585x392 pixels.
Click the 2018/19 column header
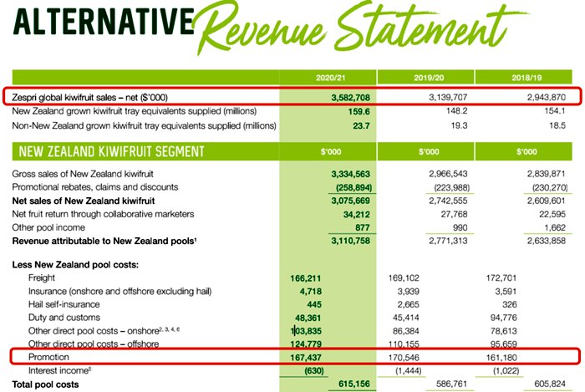(526, 78)
